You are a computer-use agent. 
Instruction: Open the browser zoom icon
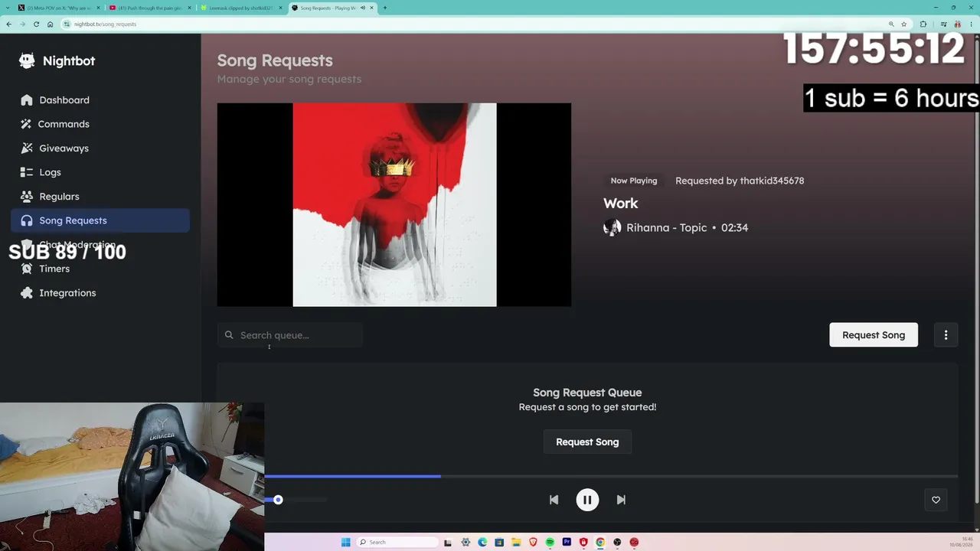tap(891, 24)
